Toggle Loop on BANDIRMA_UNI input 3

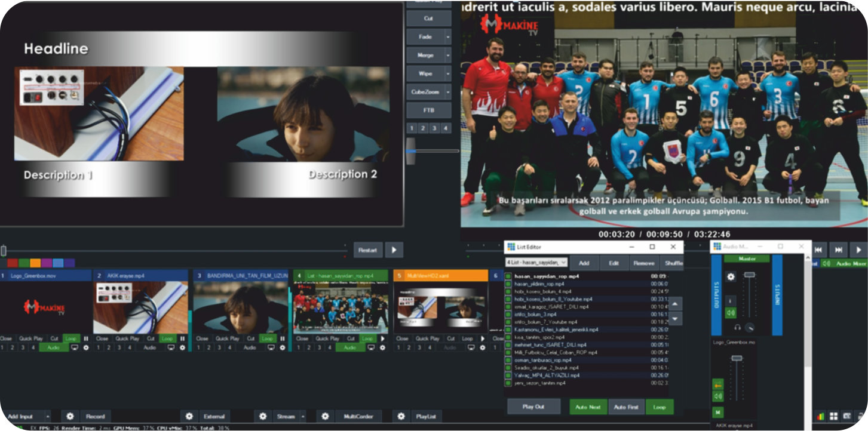[x=268, y=338]
